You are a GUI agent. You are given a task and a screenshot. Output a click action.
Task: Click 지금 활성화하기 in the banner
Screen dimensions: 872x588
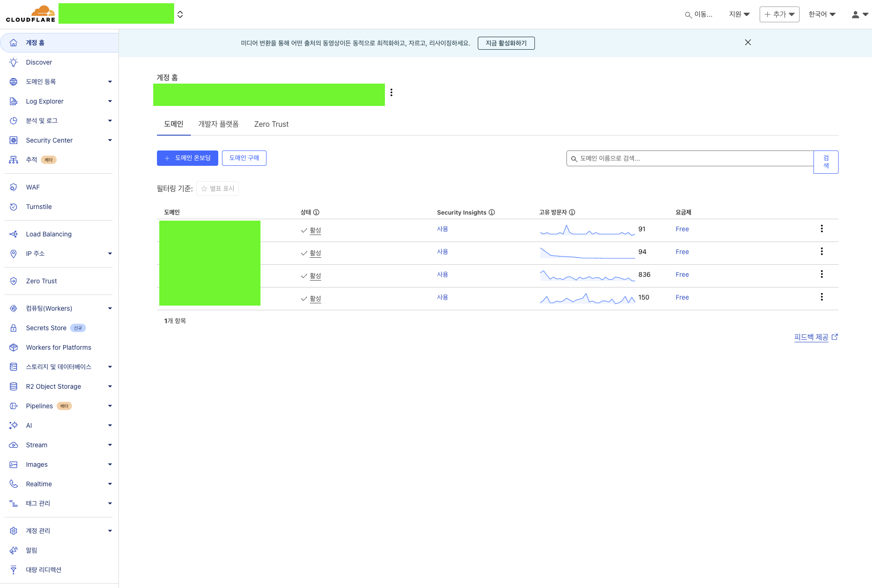point(506,43)
